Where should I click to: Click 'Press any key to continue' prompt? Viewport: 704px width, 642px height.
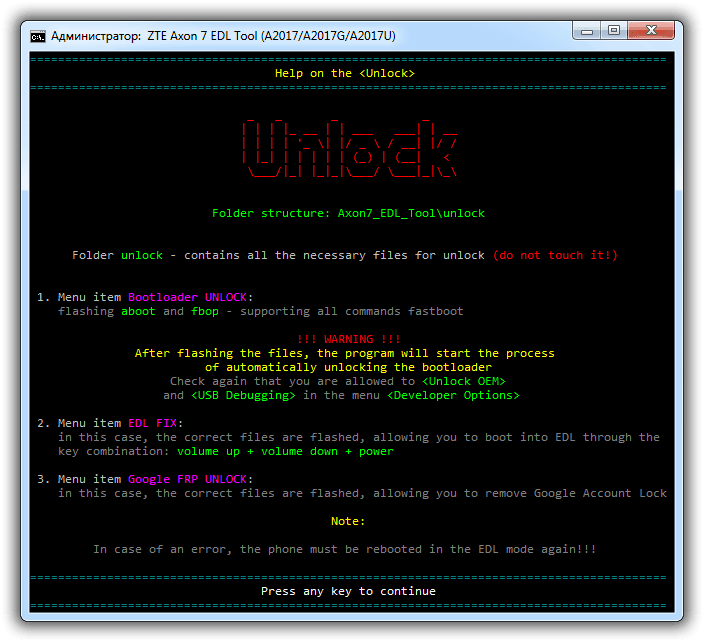point(348,591)
